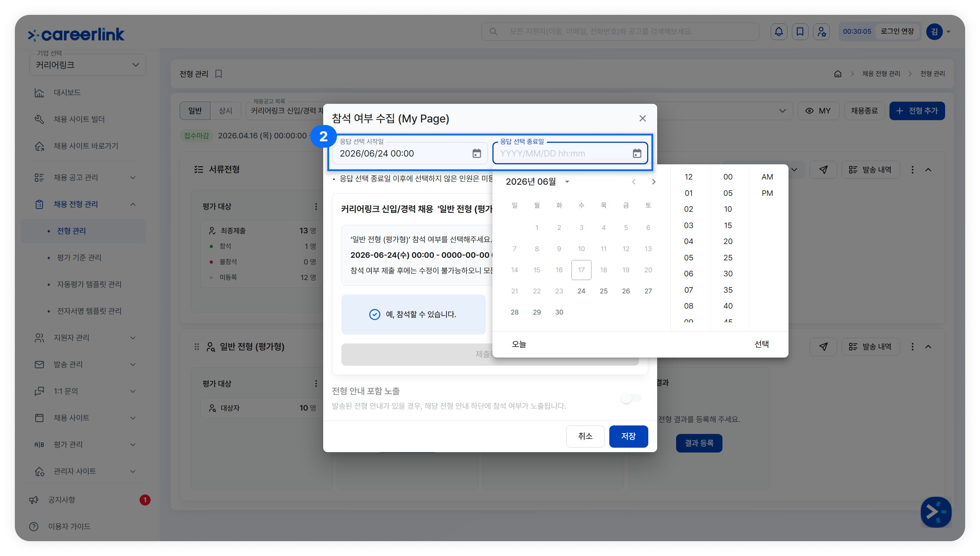Screen dimensions: 980x556
Task: Pick June 24 in the calendar
Action: [x=581, y=291]
